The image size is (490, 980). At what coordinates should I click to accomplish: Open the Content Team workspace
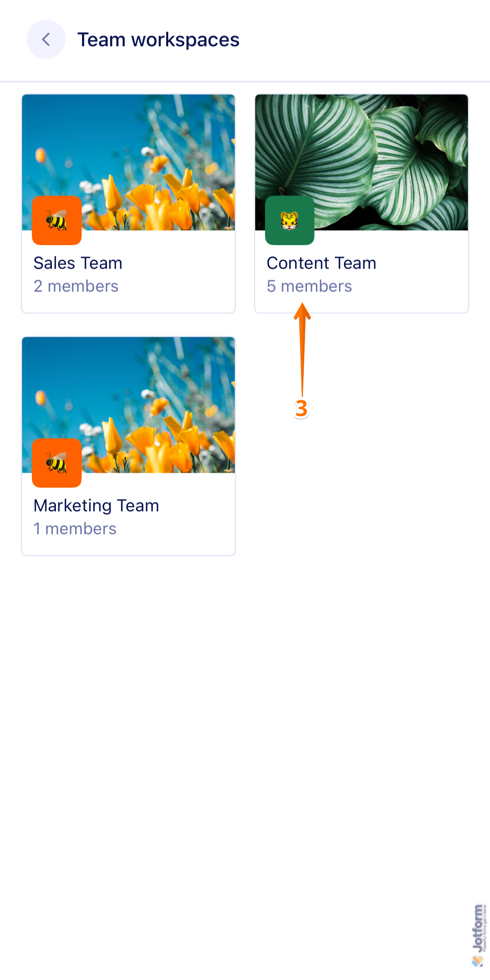click(x=362, y=263)
